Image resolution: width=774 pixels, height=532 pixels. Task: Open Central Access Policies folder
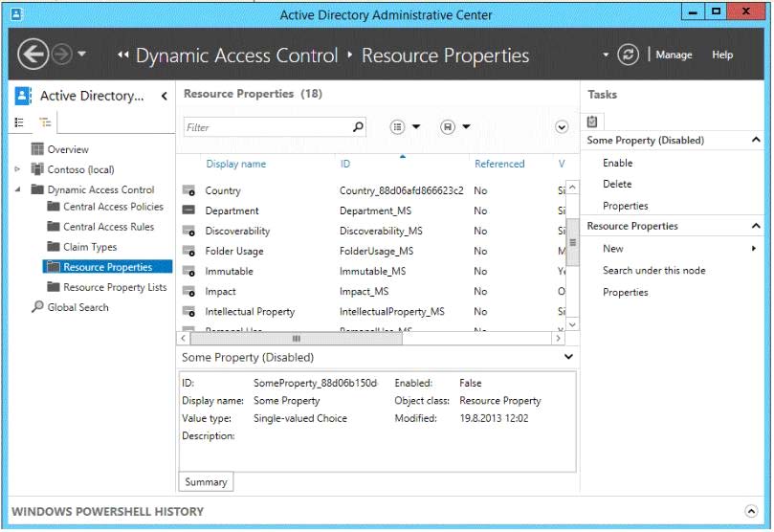click(x=113, y=207)
